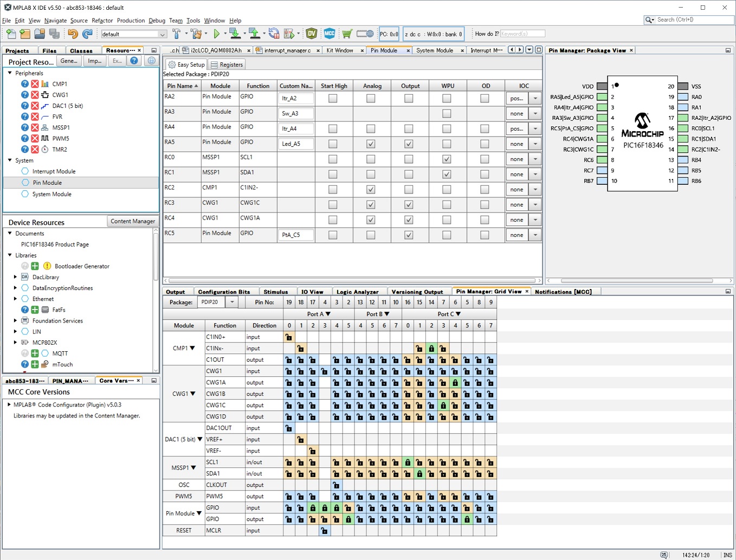The height and width of the screenshot is (560, 736).
Task: Toggle the Output checkbox for RC3
Action: (409, 205)
